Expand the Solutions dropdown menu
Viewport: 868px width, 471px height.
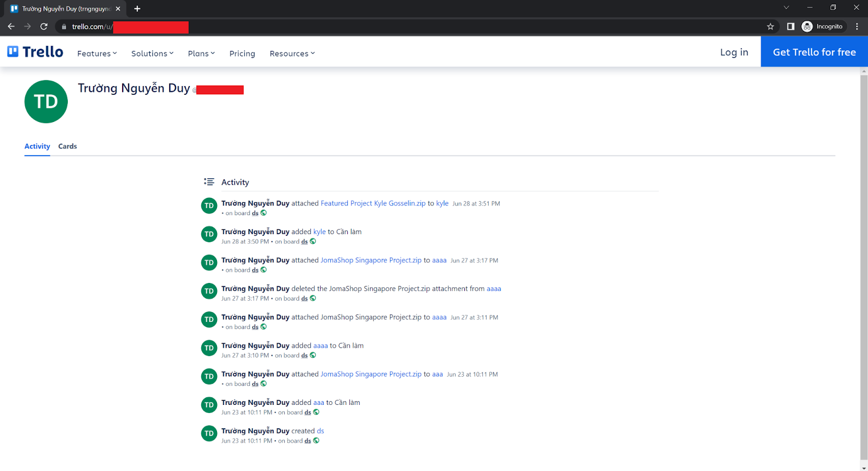[152, 54]
